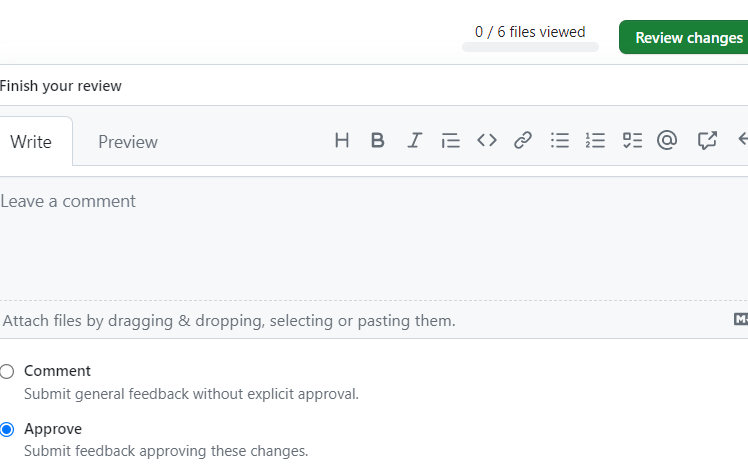Viewport: 748px width, 475px height.
Task: Open the Review changes button
Action: (684, 37)
